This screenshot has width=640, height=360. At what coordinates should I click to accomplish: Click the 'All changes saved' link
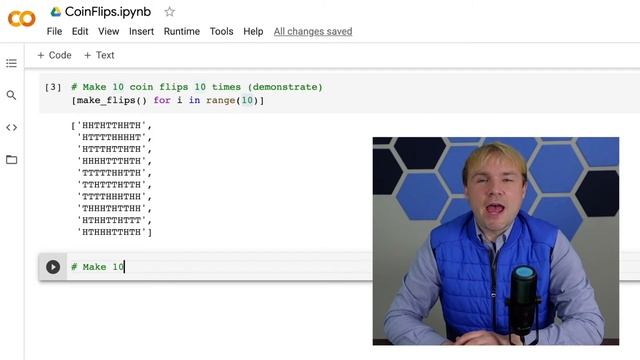(313, 31)
